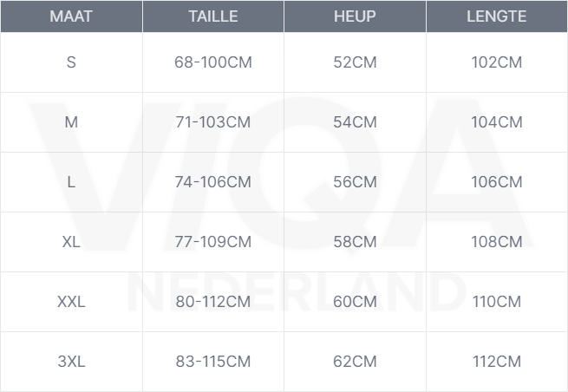Click the 102CM length value

point(496,62)
